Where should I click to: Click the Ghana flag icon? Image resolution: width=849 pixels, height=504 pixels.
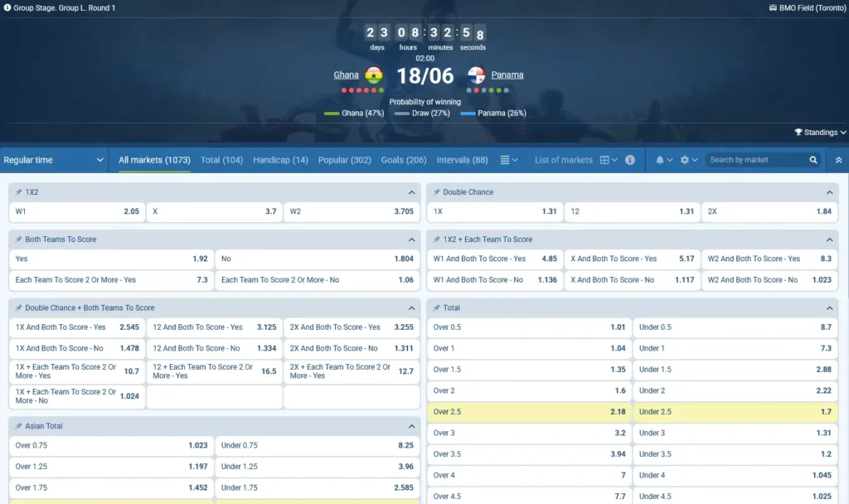[374, 75]
